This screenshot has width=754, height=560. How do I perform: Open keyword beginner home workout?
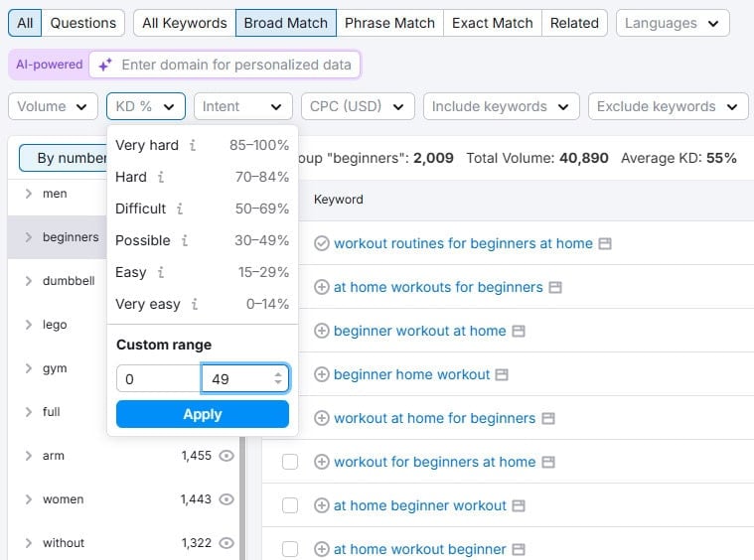[x=411, y=374]
